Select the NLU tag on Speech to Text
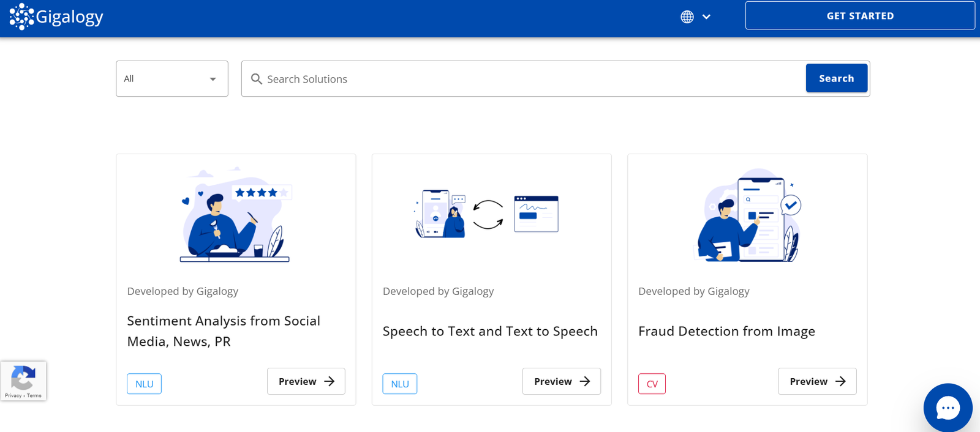The width and height of the screenshot is (980, 432). [399, 384]
